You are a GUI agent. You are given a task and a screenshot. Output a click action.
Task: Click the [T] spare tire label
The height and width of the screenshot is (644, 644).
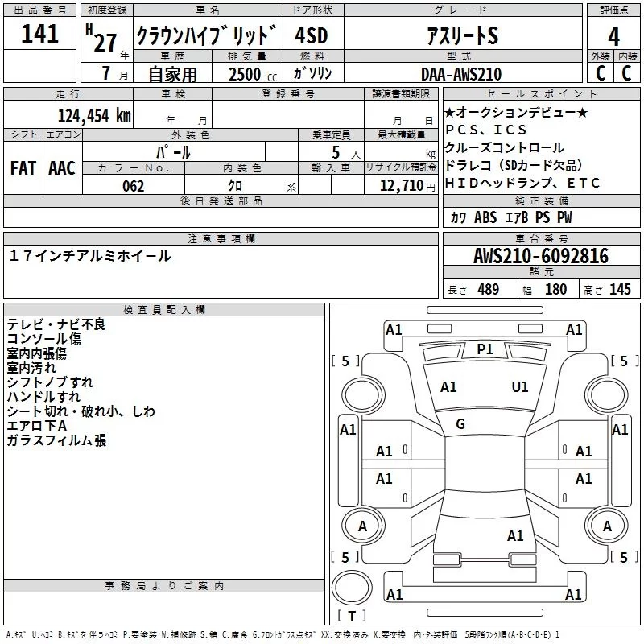pyautogui.click(x=350, y=617)
